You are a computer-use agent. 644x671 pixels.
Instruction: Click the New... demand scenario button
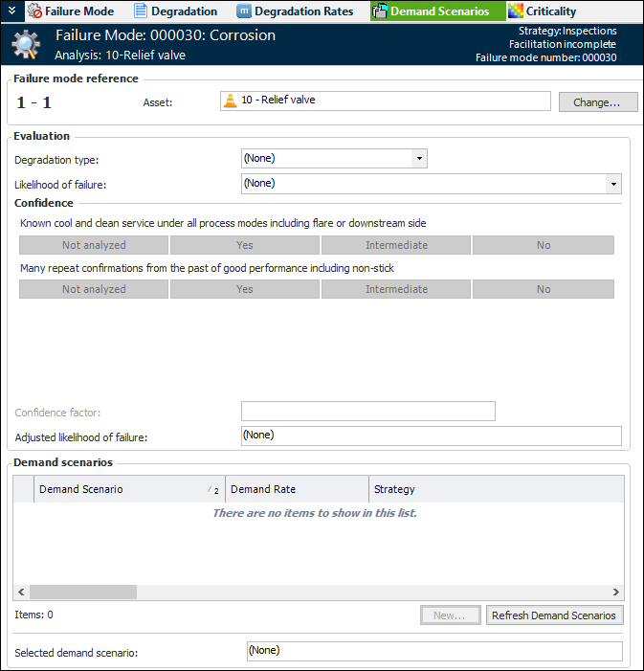click(450, 615)
